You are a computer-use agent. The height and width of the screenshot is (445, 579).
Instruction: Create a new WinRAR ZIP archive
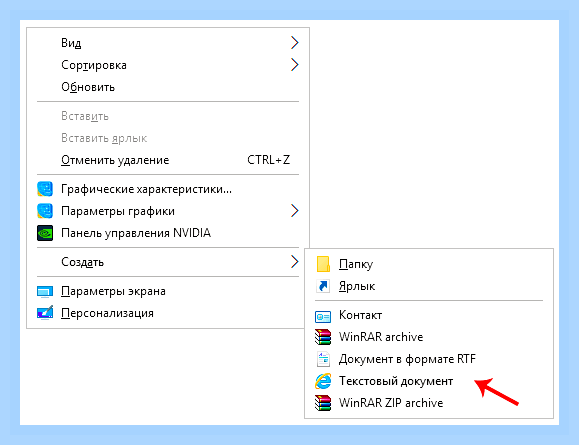(429, 403)
